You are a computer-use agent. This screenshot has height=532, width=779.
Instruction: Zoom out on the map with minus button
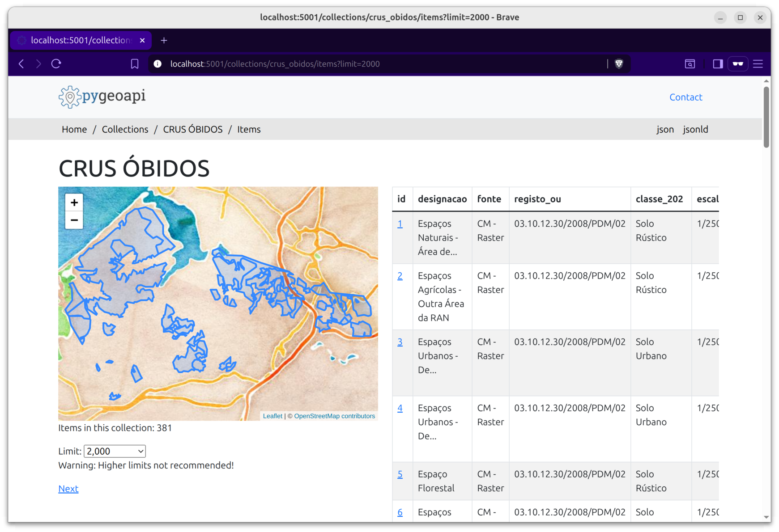click(74, 220)
